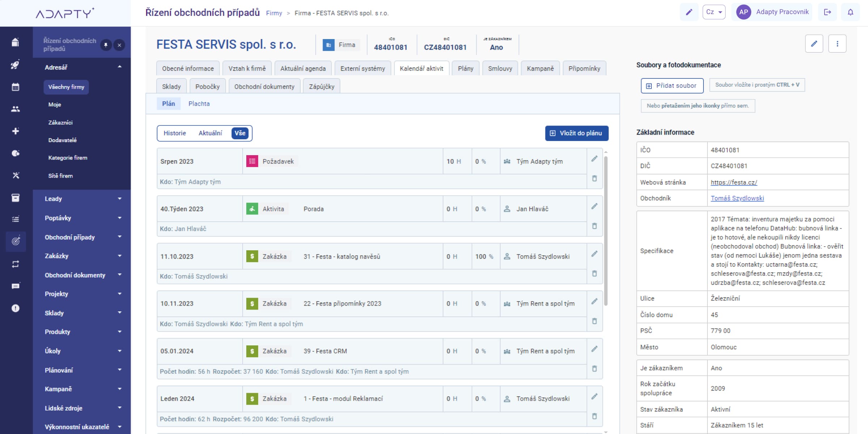This screenshot has width=868, height=434.
Task: Edit the 05.01.2024 Festa CRM entry
Action: click(594, 349)
